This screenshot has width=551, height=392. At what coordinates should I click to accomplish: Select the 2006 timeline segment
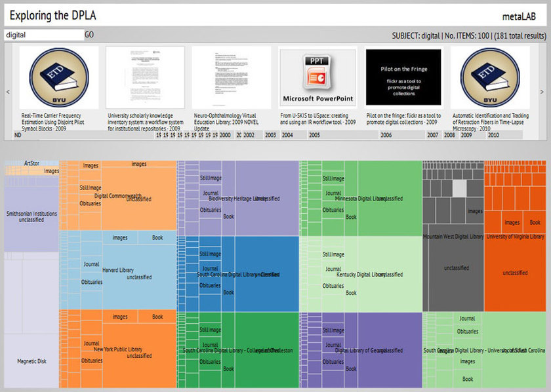tap(402, 135)
